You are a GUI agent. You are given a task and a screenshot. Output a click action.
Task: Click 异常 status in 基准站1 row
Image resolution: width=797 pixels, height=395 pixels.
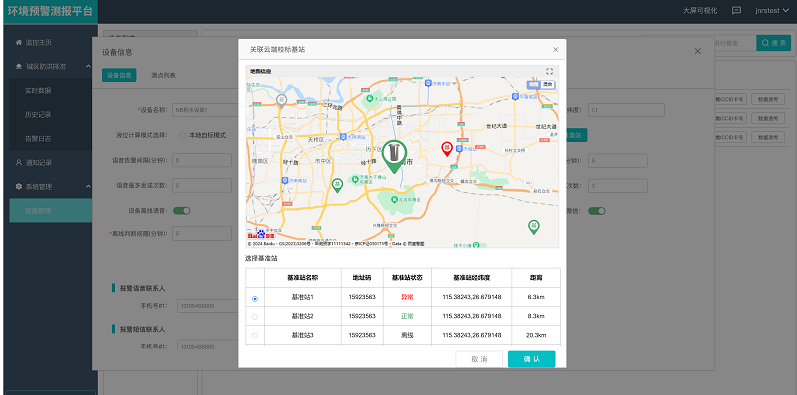(x=407, y=297)
